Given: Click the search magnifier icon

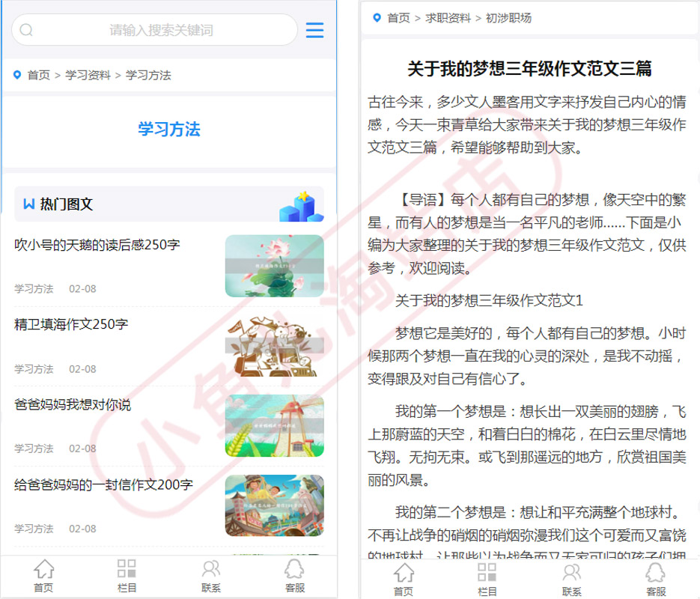Looking at the screenshot, I should point(26,30).
